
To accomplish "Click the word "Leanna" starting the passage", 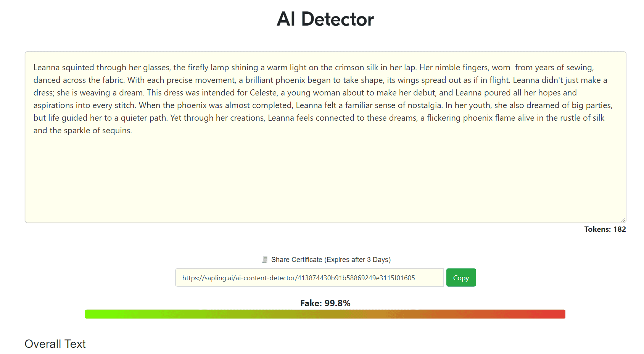I will pos(47,68).
